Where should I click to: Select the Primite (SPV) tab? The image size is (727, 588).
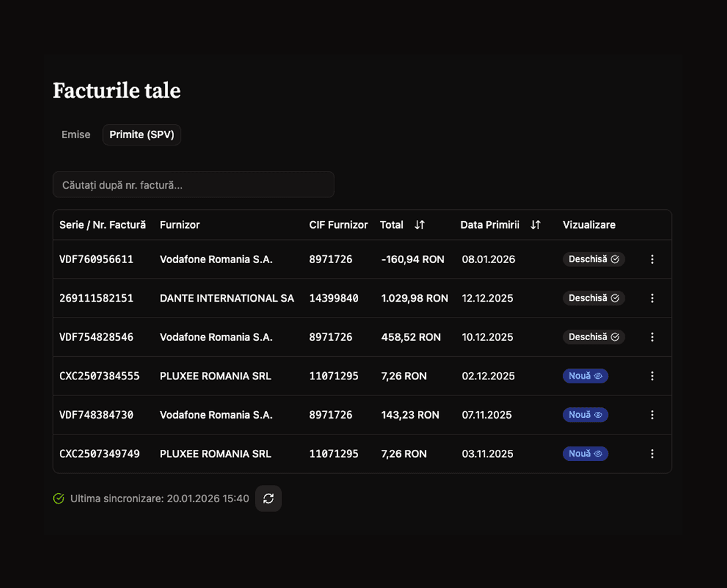click(x=142, y=135)
